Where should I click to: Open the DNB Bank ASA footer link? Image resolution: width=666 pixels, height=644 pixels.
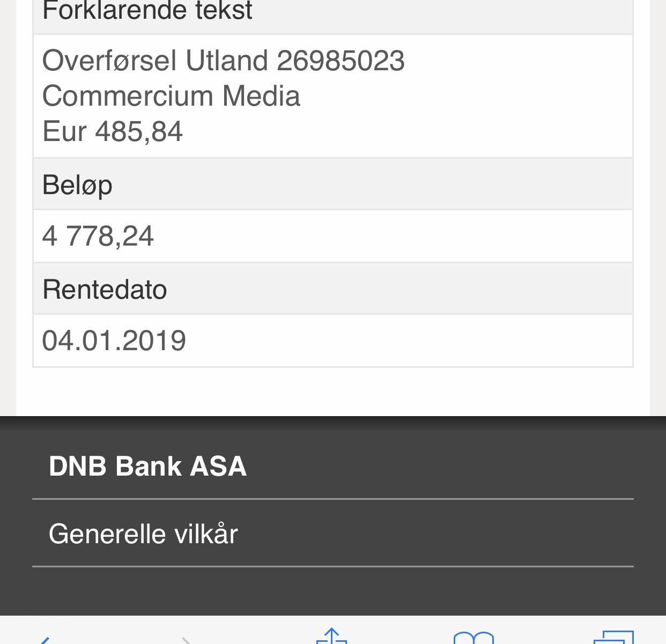[x=147, y=466]
